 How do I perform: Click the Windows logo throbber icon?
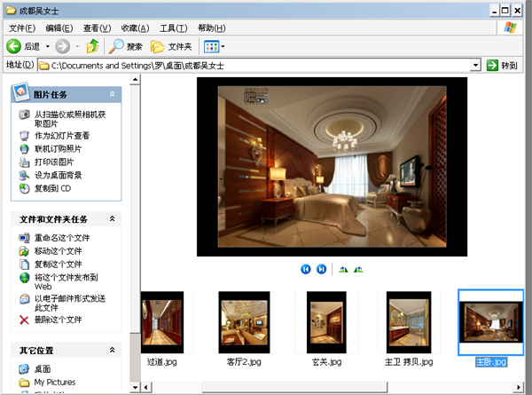[510, 28]
